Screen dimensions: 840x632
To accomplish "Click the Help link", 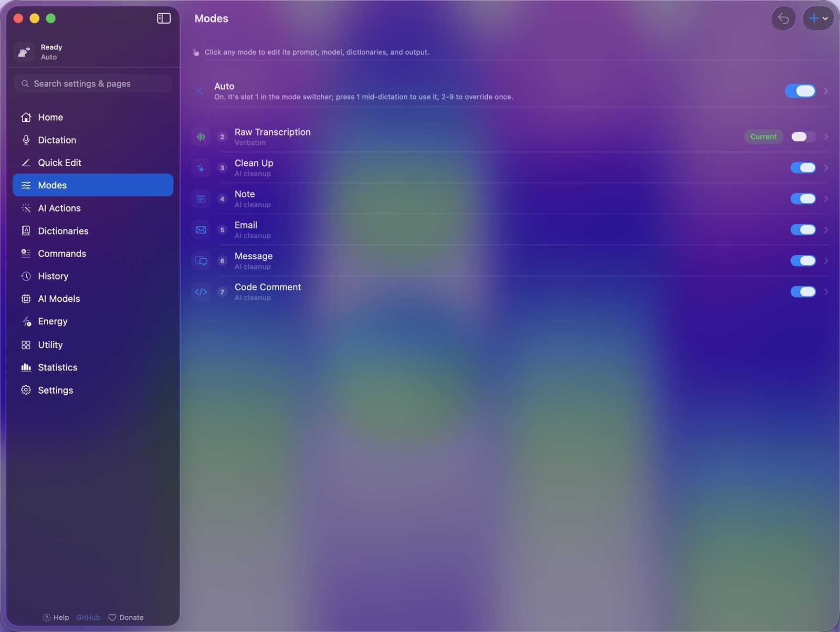I will pos(56,618).
